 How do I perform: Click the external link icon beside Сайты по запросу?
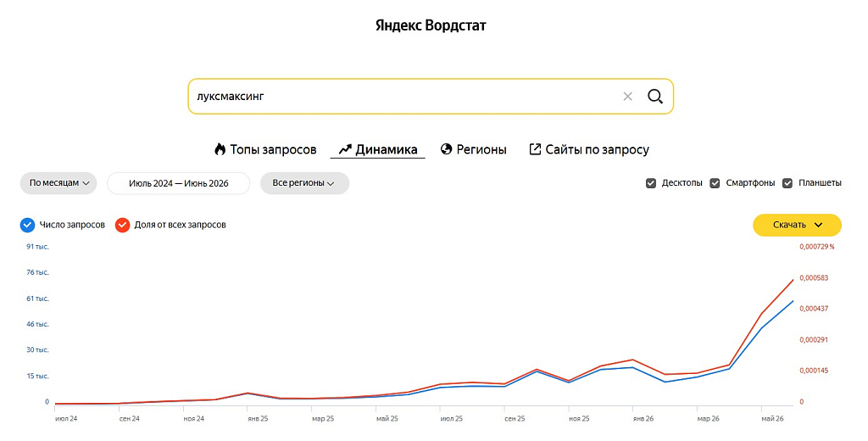tap(535, 149)
